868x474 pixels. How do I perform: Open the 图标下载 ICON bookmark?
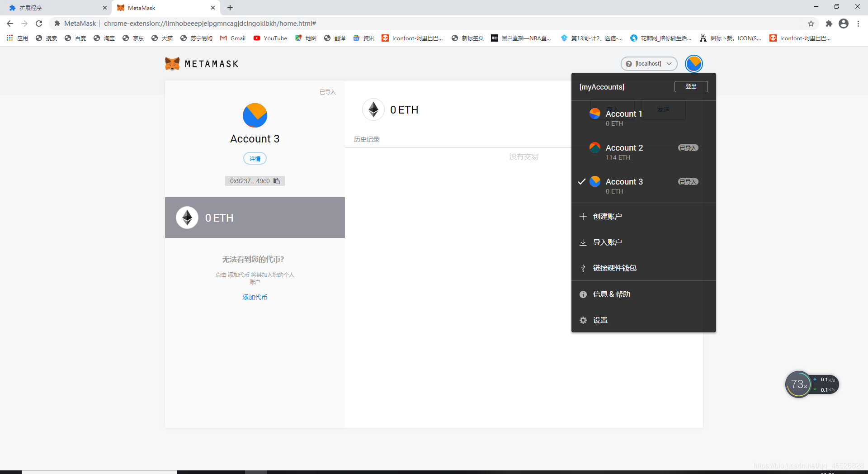coord(731,38)
